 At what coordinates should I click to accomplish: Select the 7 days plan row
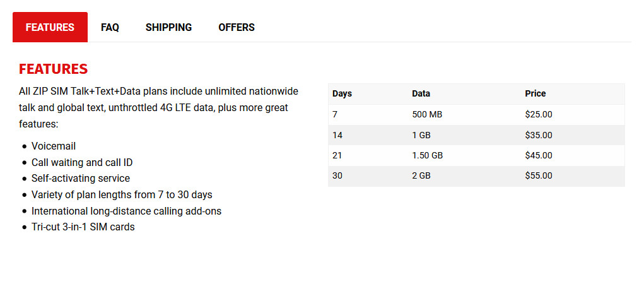(476, 115)
